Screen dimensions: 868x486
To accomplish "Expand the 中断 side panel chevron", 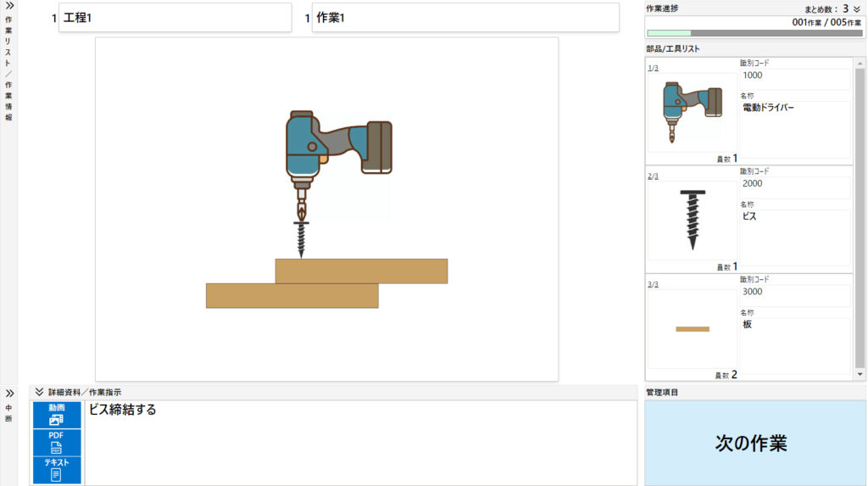I will point(8,394).
